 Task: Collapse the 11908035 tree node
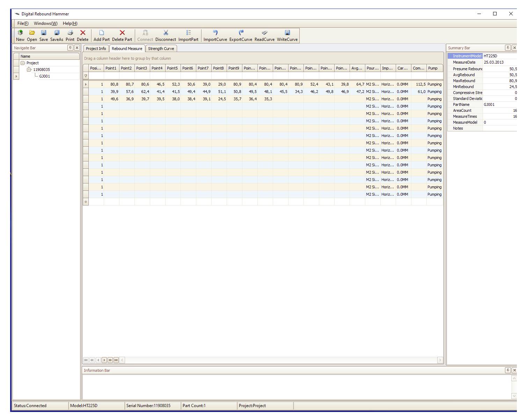coord(29,70)
